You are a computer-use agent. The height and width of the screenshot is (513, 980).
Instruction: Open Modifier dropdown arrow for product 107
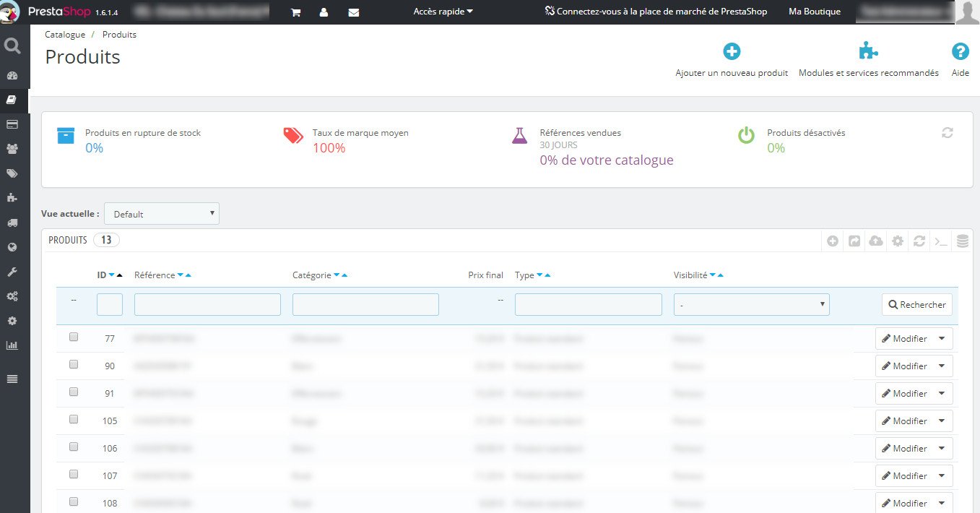(942, 476)
